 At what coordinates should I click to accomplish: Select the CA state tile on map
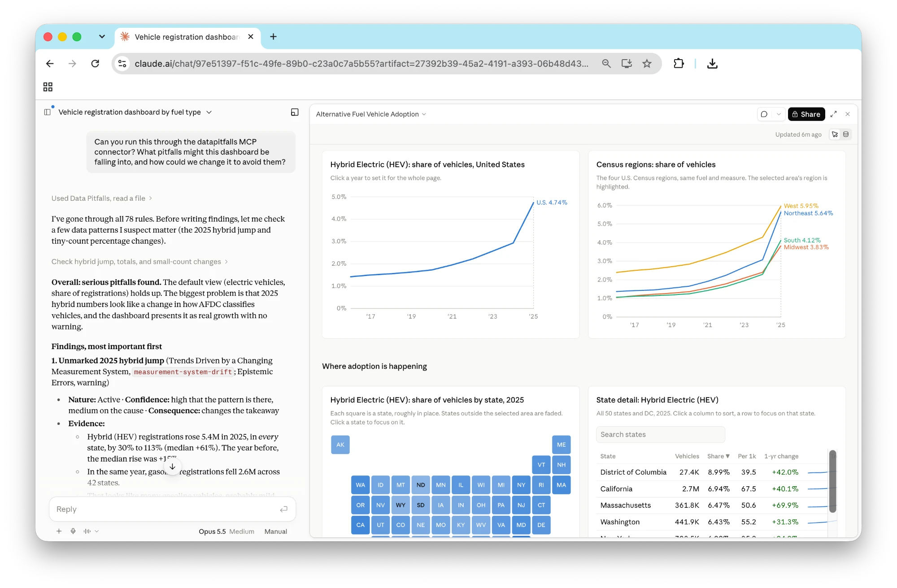tap(361, 525)
